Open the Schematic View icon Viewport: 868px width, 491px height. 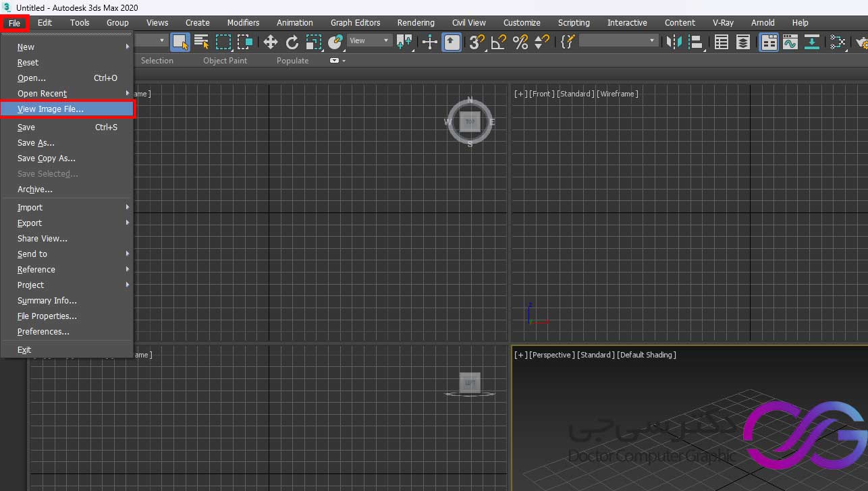[x=838, y=42]
